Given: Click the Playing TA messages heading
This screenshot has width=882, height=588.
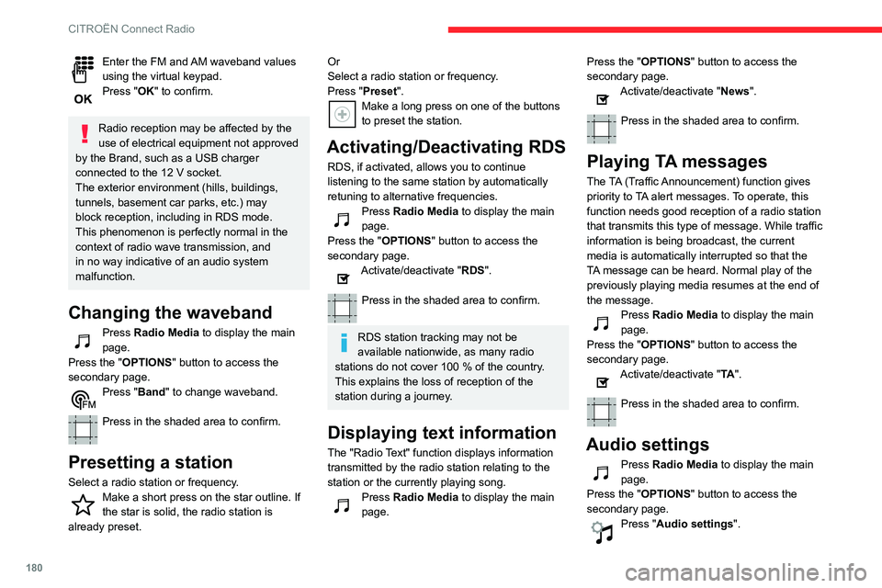Looking at the screenshot, I should (676, 163).
